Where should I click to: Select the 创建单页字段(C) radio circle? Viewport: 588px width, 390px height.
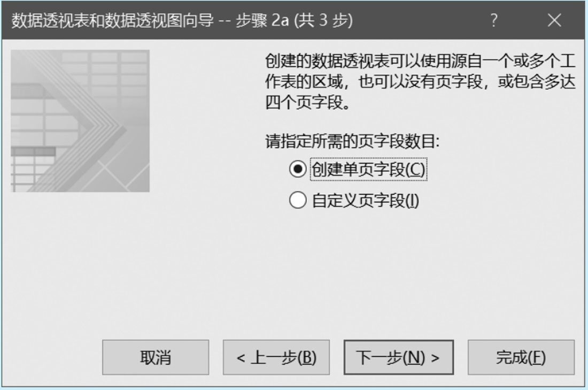[x=298, y=169]
